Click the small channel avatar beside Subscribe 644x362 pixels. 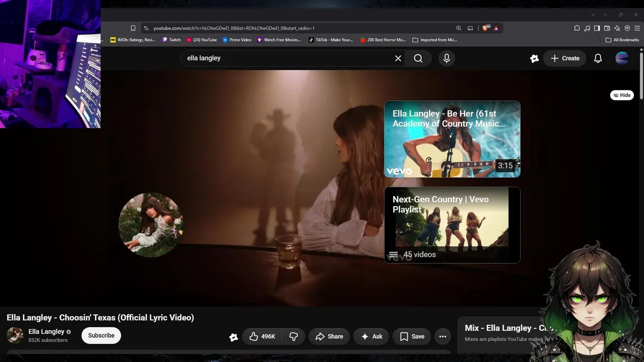tap(15, 335)
